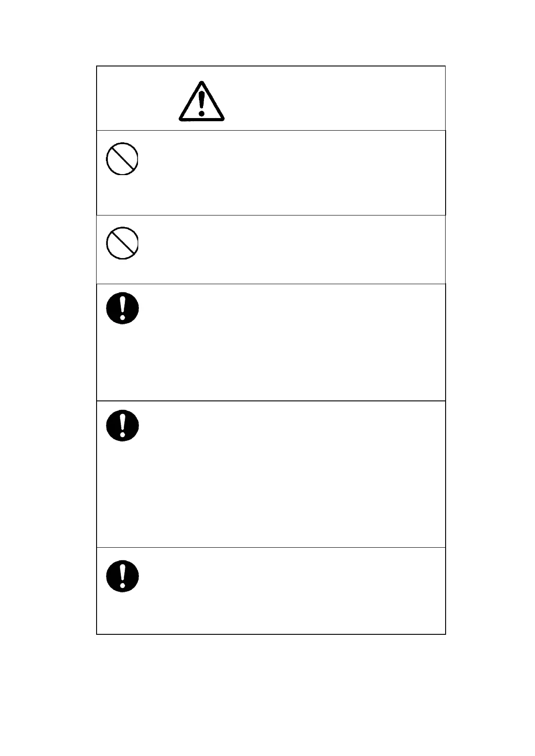Screen dimensions: 535x756
Task: Click divider line between the two prohibition sections
Action: pos(271,215)
